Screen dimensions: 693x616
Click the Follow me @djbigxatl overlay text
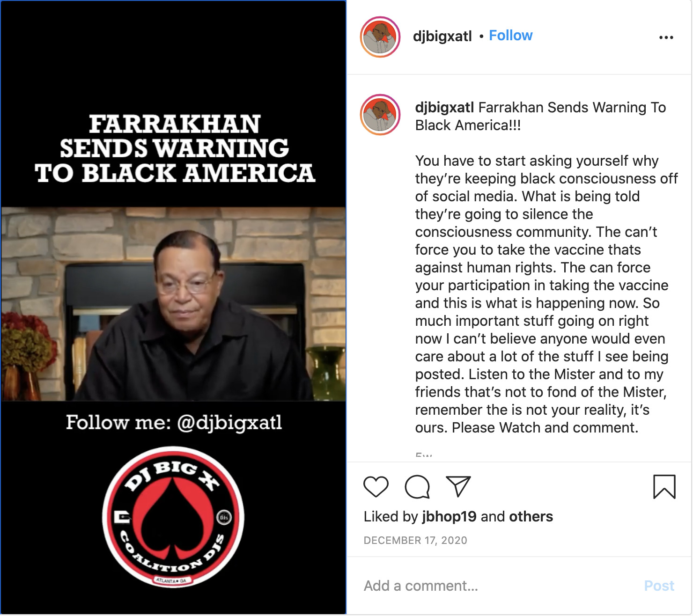pos(174,422)
